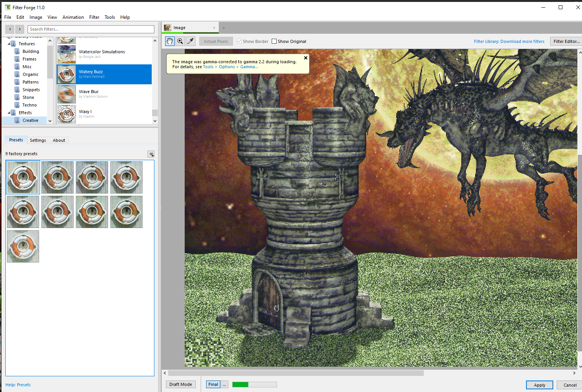Click the horizontal image scrollbar
Screen dimensions: 582x392
(296, 373)
